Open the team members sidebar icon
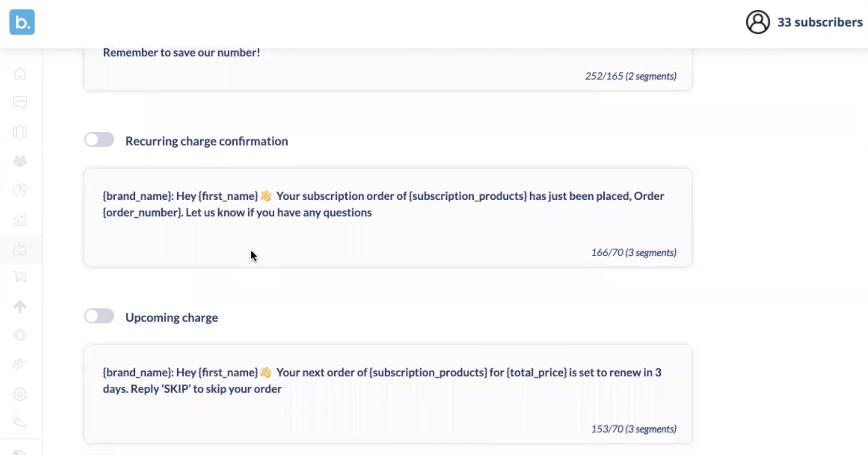Image resolution: width=868 pixels, height=455 pixels. [20, 364]
